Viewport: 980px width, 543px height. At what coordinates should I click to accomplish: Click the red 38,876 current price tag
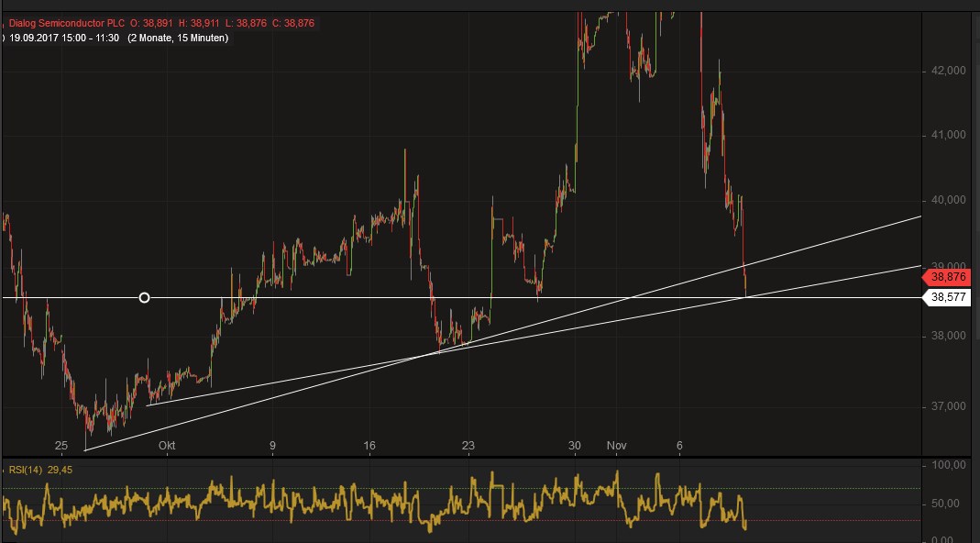click(948, 277)
